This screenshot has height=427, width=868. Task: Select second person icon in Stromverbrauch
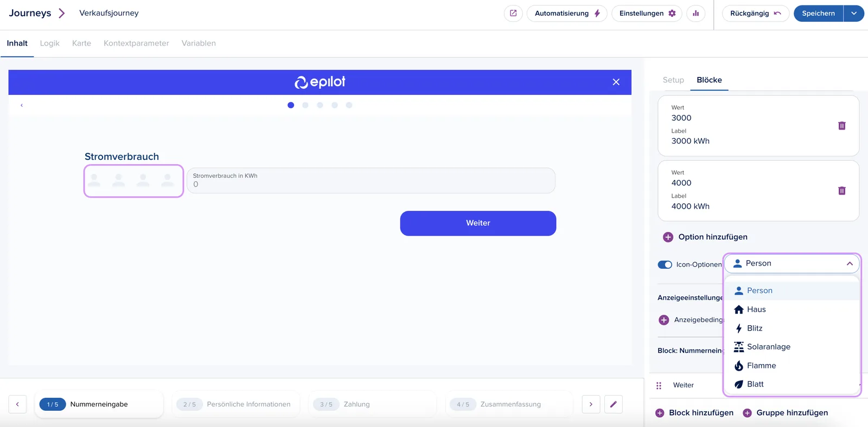tap(119, 180)
